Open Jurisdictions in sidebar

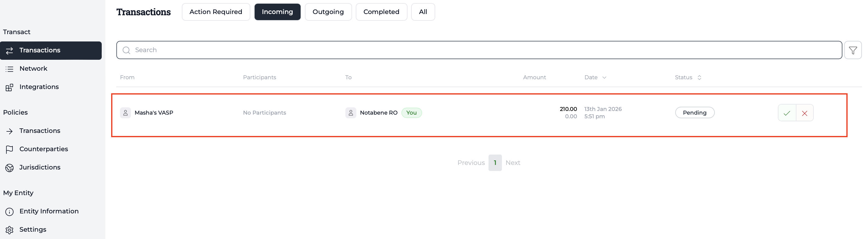[x=51, y=168]
